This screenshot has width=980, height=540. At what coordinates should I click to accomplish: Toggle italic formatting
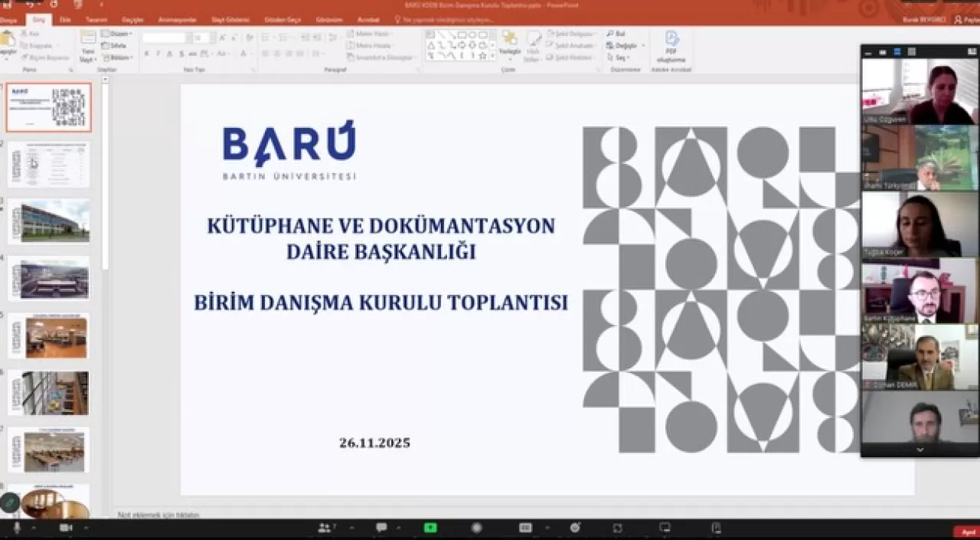(x=158, y=53)
